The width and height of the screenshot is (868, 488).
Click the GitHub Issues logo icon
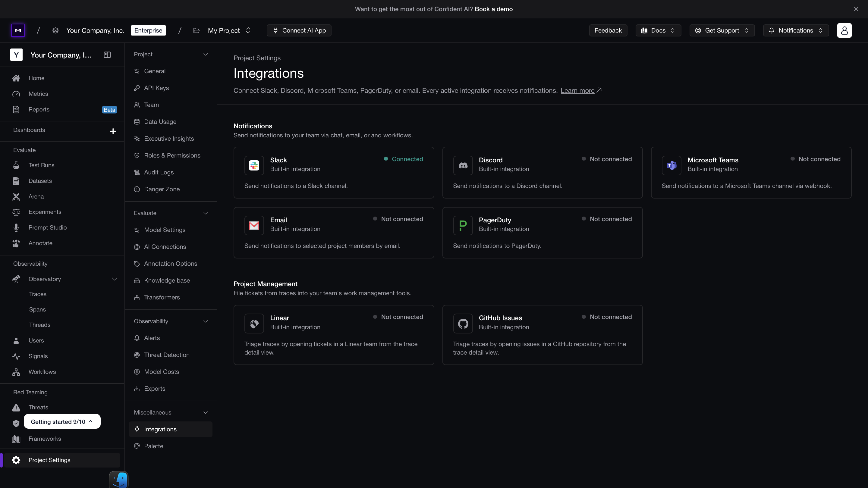point(463,324)
